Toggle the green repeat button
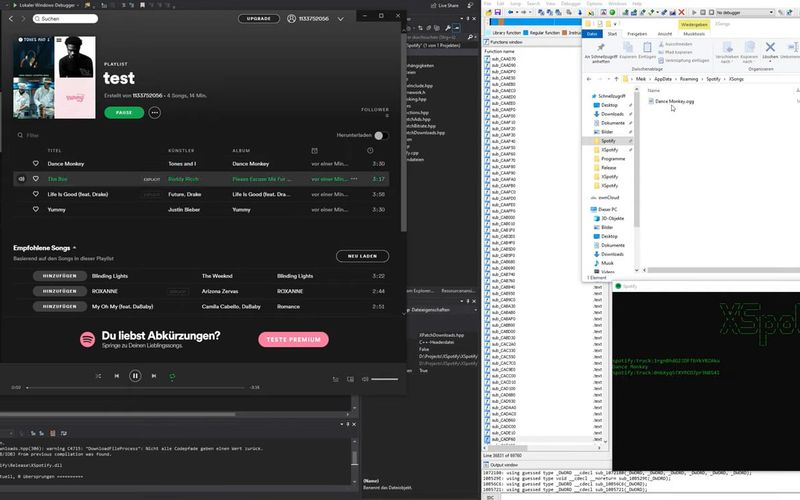 click(x=172, y=376)
